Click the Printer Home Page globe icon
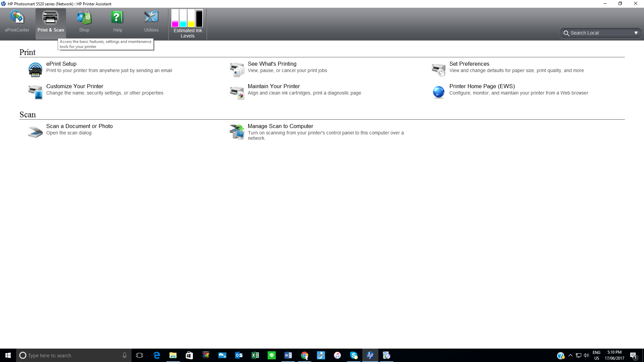The image size is (644, 362). pos(438,92)
